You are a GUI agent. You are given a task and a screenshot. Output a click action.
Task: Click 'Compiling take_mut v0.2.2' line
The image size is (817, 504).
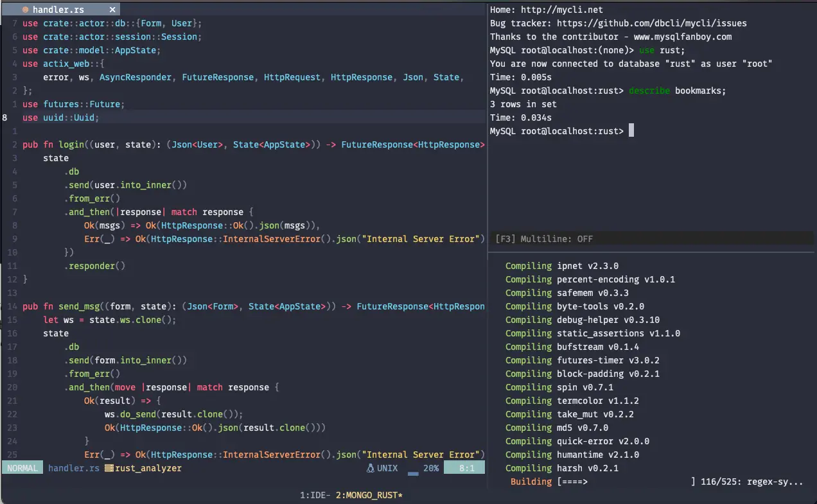click(x=570, y=414)
